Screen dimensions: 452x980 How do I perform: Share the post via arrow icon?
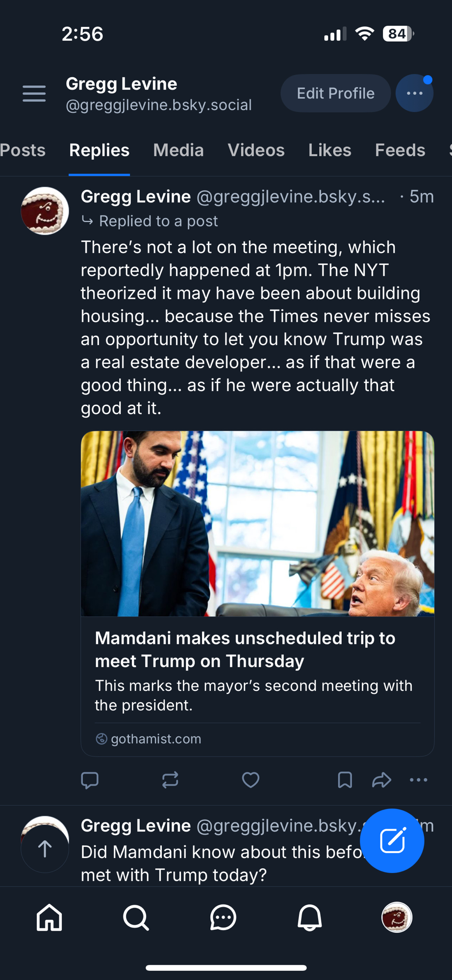pos(381,780)
